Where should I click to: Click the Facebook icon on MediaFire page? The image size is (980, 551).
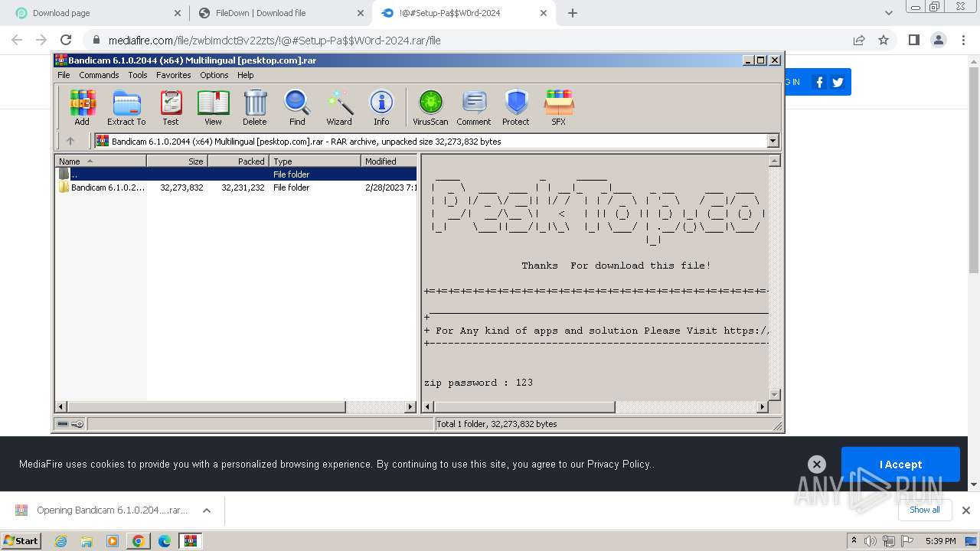click(819, 82)
